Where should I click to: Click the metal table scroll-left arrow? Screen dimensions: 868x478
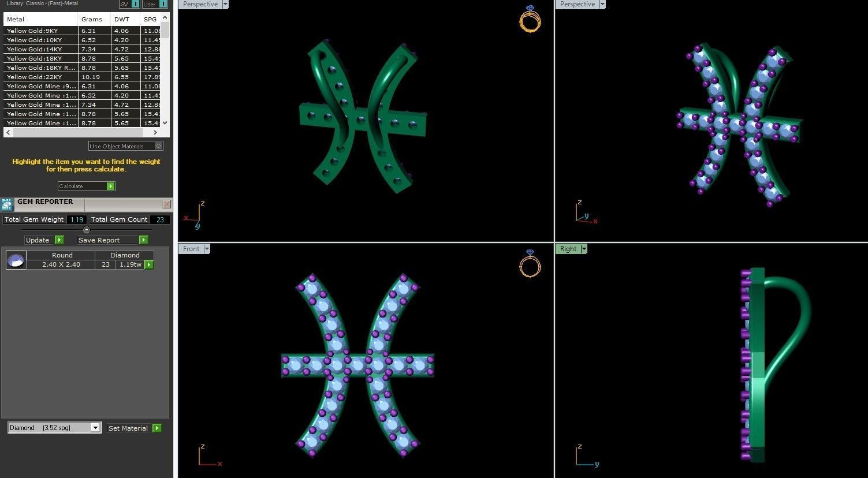[8, 132]
